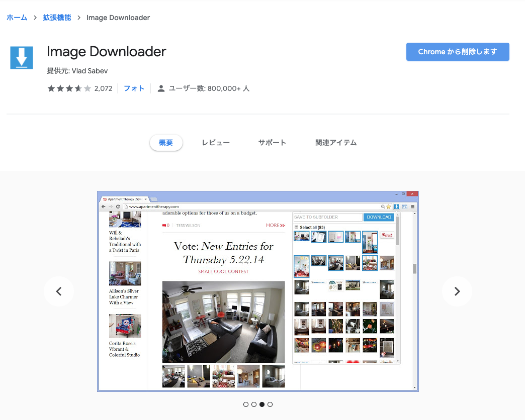525x420 pixels.
Task: Click the ユーザー数: 800,000+ 人 text
Action: coord(209,88)
